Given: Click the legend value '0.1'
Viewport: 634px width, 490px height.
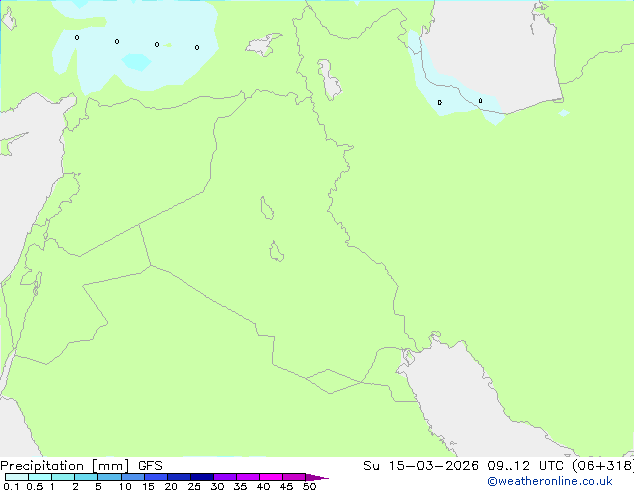Looking at the screenshot, I should tap(11, 486).
